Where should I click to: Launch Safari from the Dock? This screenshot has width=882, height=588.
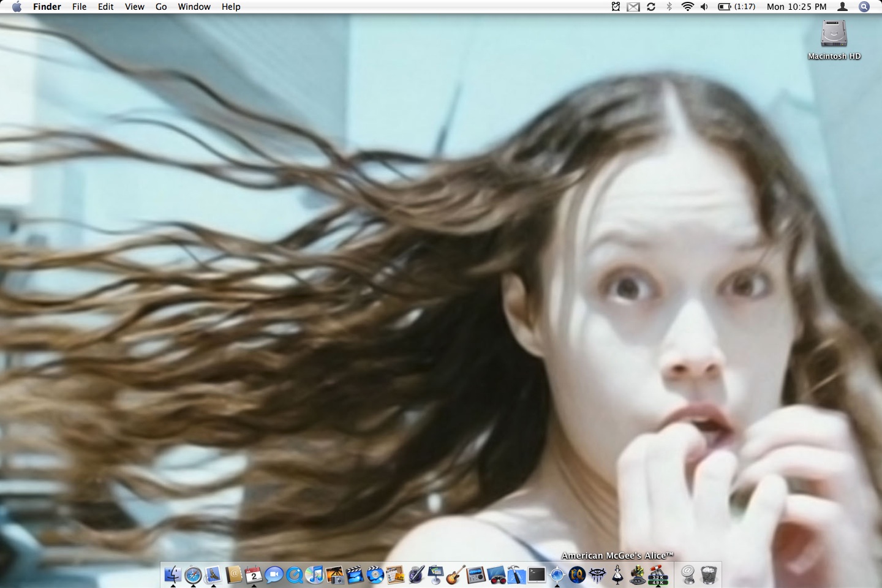(194, 575)
